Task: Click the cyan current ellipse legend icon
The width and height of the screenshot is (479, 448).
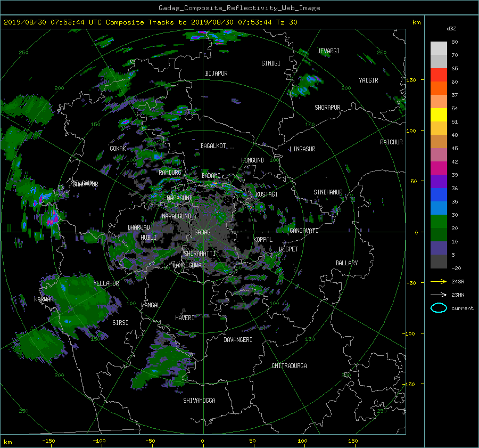Action: click(x=439, y=308)
